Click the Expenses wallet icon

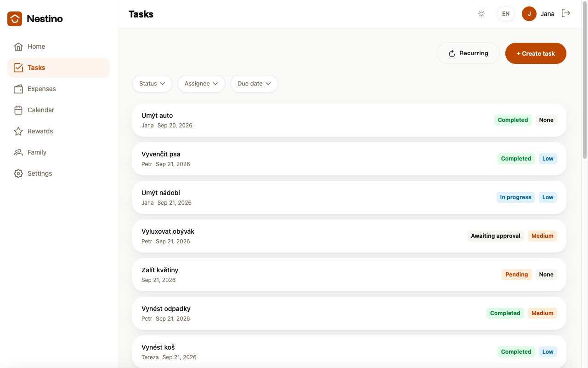pyautogui.click(x=18, y=89)
